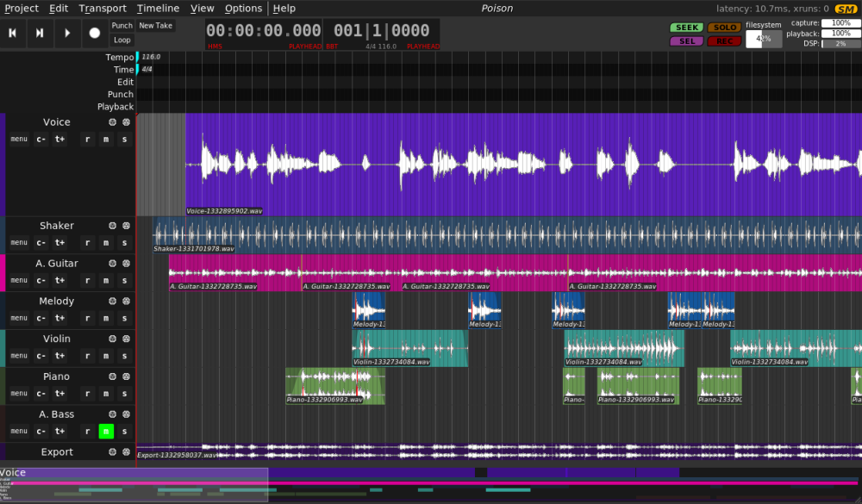Adjust the filesystem buffer percentage slider

(x=762, y=38)
